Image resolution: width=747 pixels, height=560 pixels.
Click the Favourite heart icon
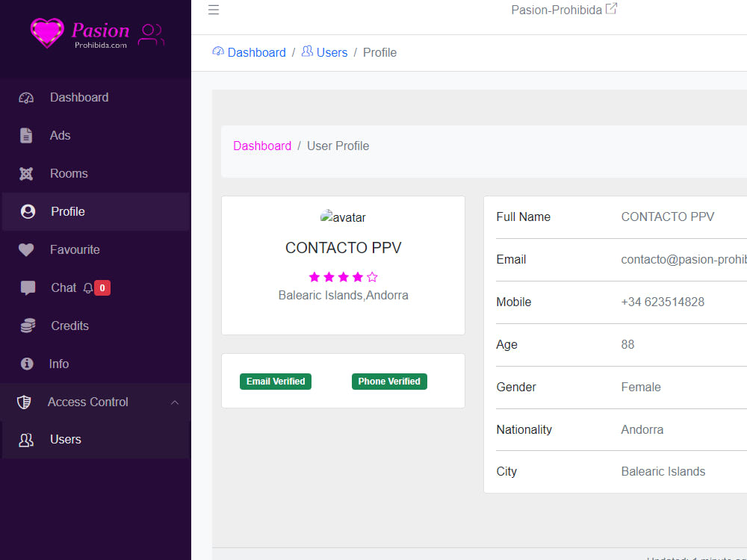coord(26,249)
